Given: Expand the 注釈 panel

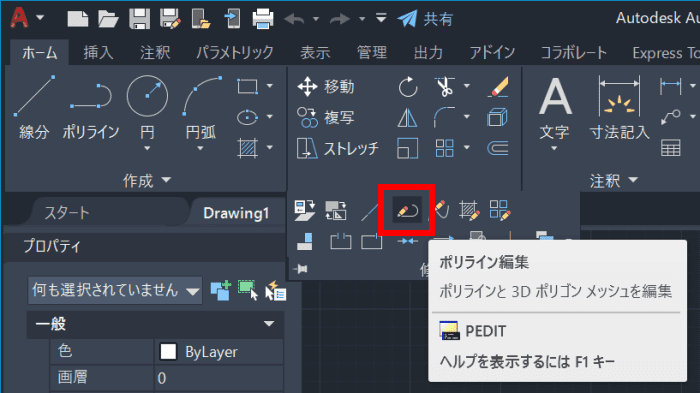Looking at the screenshot, I should [x=613, y=180].
